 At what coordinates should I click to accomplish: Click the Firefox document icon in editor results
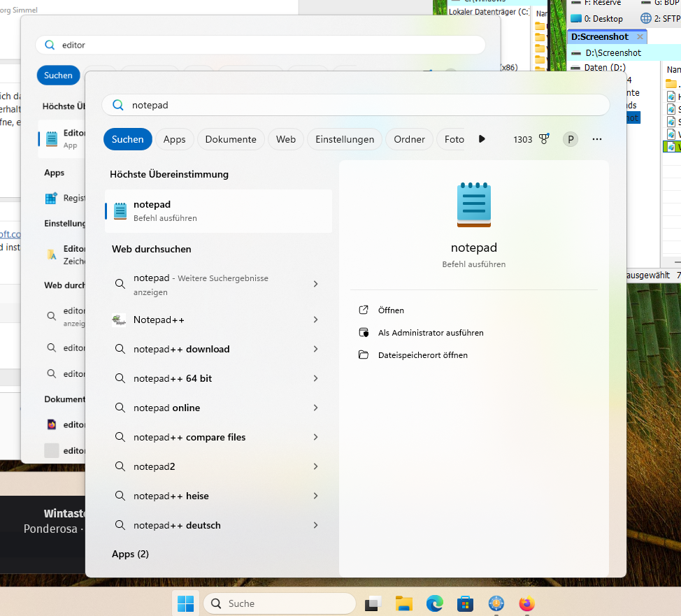pos(52,424)
